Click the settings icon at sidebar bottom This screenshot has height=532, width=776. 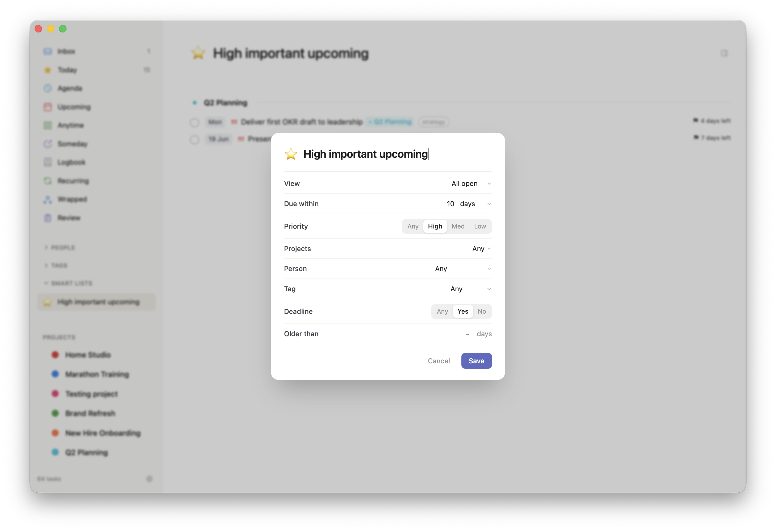[149, 479]
